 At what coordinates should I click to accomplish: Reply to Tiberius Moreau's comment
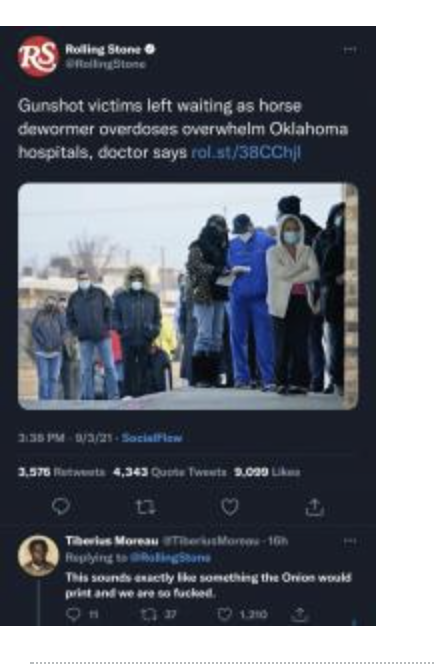tap(74, 613)
